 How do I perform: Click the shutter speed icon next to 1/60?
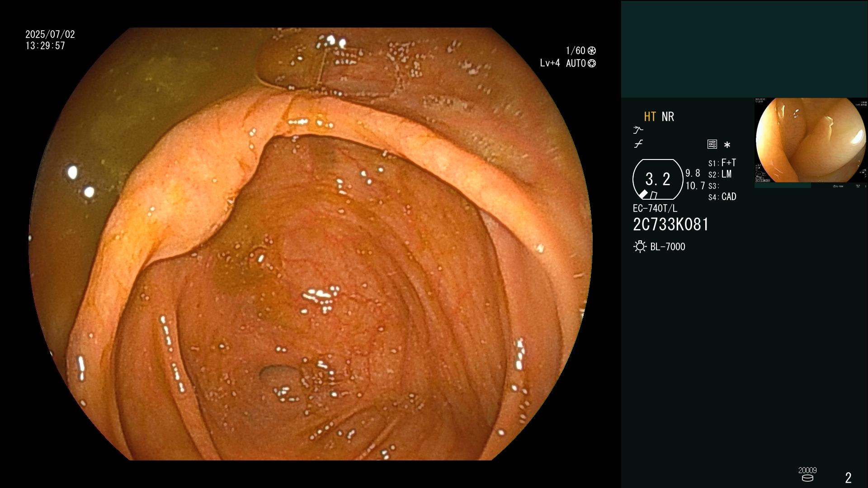point(592,51)
